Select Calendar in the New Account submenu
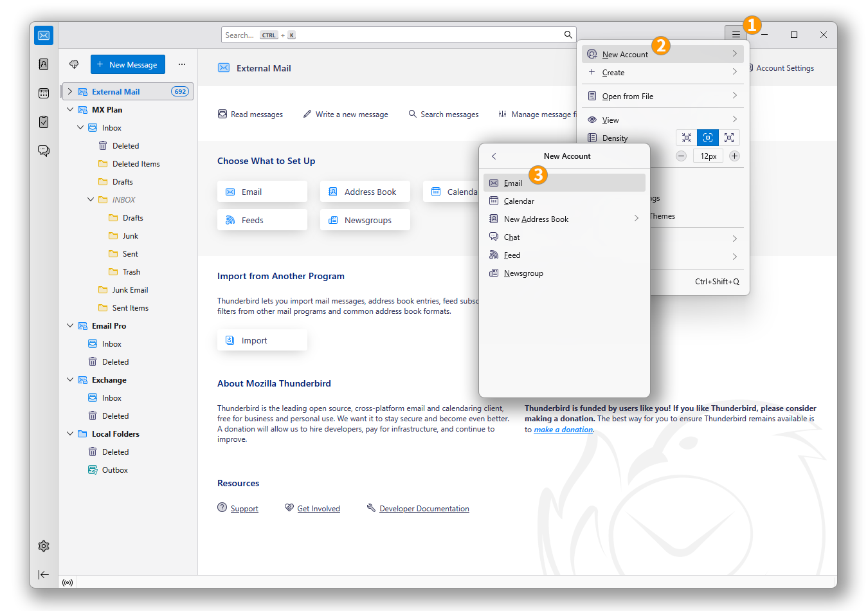 pos(519,201)
